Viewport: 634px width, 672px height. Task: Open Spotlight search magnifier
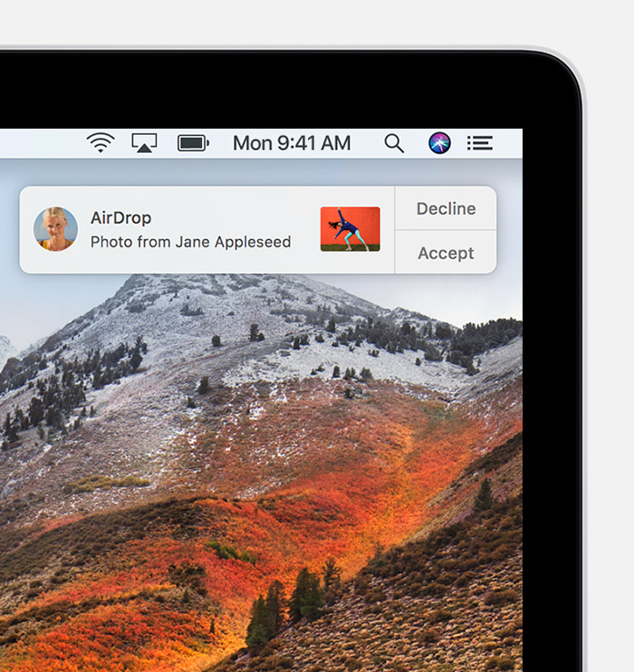pos(394,143)
